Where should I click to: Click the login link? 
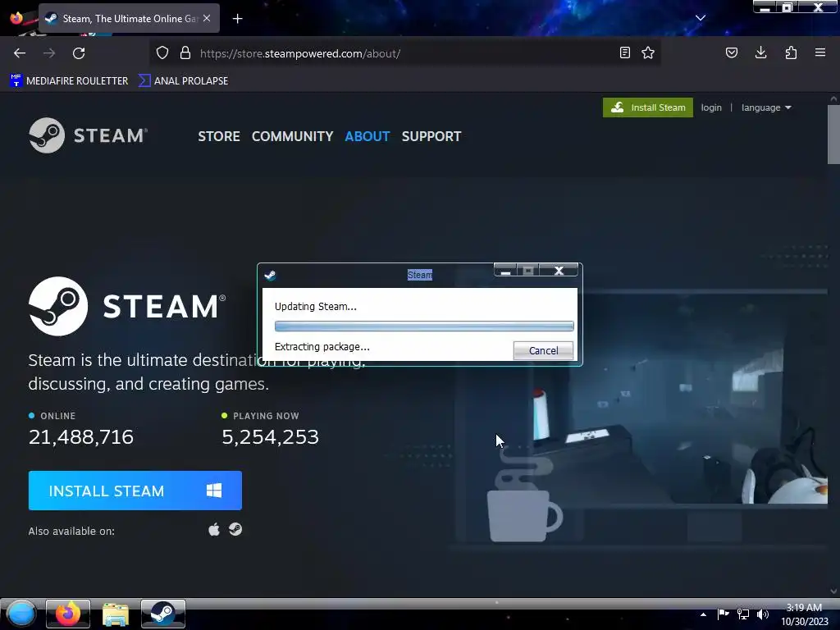pyautogui.click(x=711, y=107)
